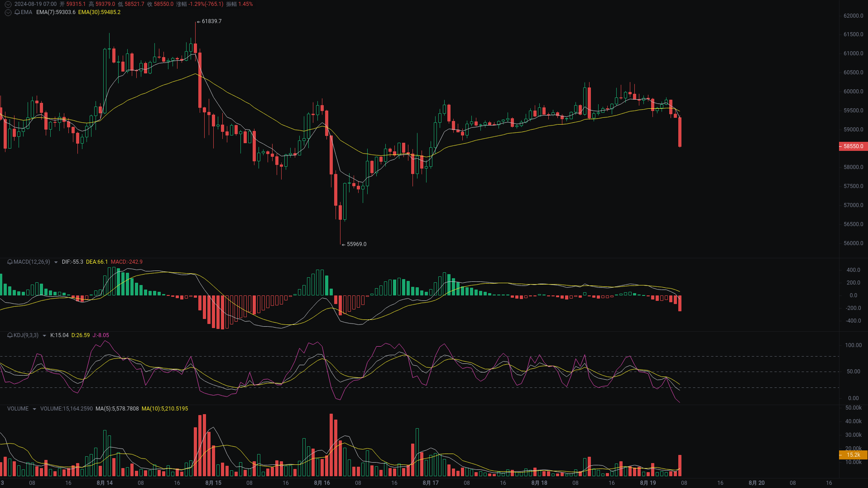Screen dimensions: 868x488
Task: Click the 8月 19 date label
Action: pos(648,483)
